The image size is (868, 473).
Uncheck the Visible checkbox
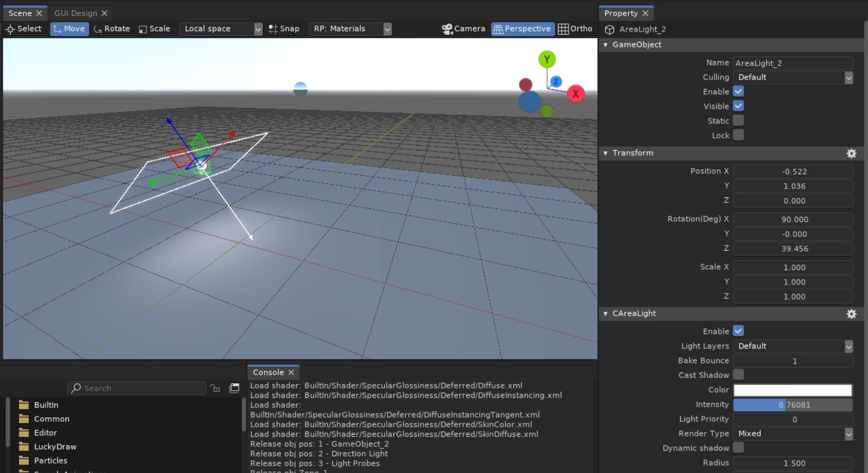[x=739, y=106]
